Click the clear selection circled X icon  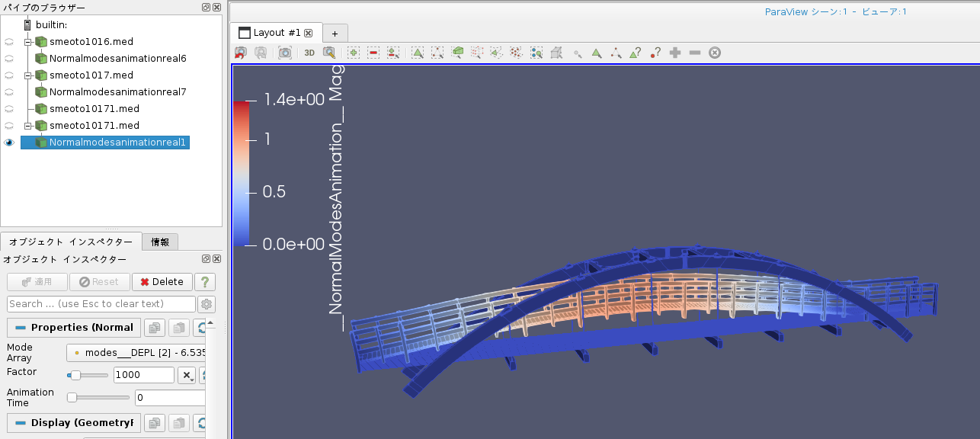pyautogui.click(x=715, y=53)
